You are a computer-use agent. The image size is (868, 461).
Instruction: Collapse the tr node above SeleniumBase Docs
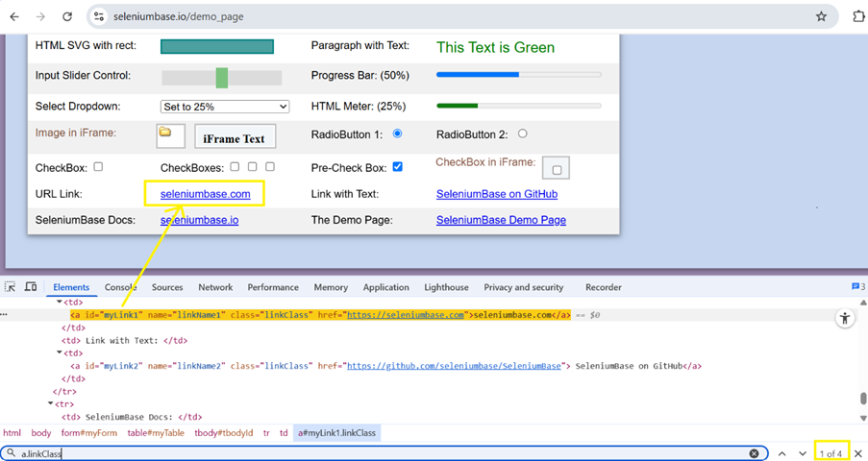(50, 404)
